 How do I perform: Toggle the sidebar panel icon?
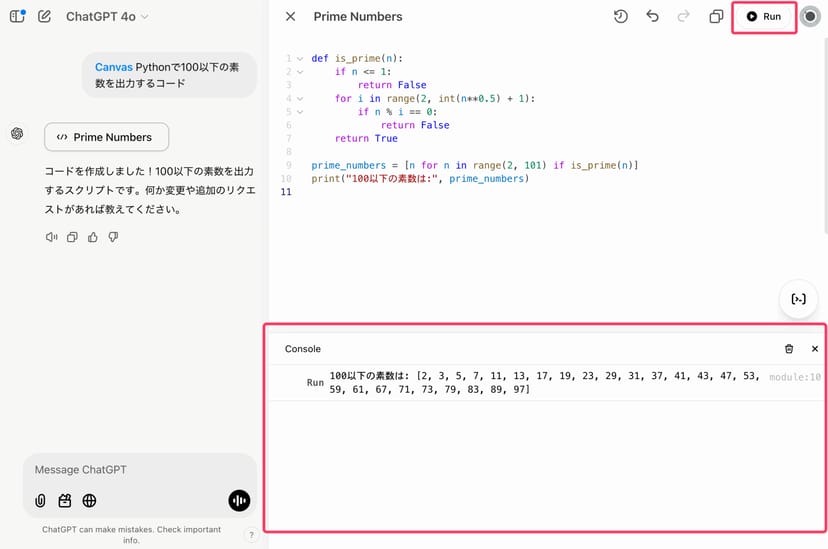pos(17,16)
